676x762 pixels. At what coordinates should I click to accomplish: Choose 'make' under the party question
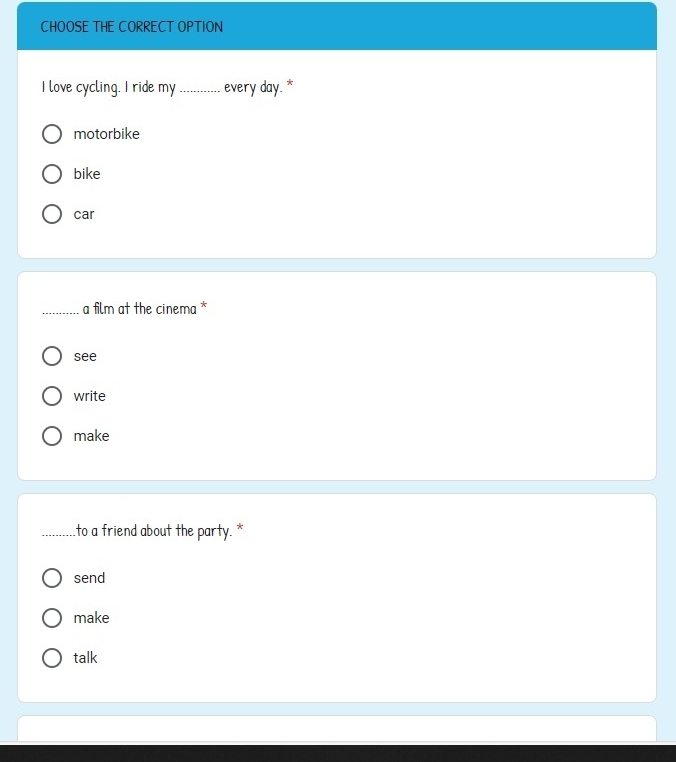(52, 618)
